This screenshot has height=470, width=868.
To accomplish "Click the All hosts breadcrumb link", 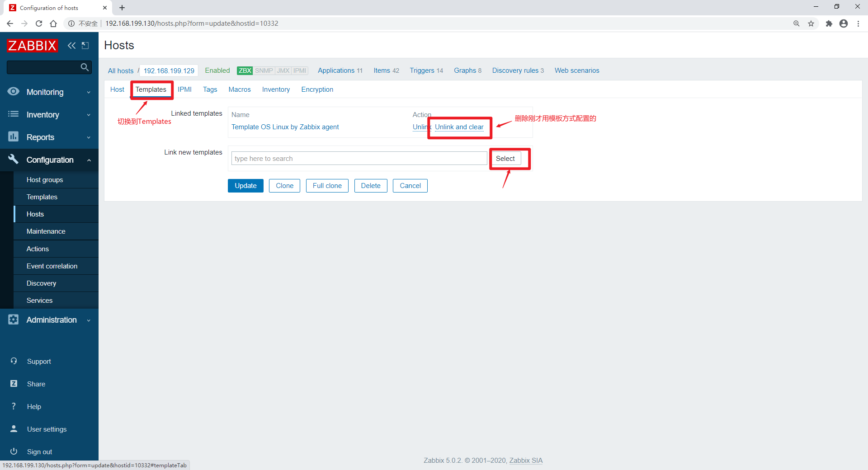I will coord(121,71).
